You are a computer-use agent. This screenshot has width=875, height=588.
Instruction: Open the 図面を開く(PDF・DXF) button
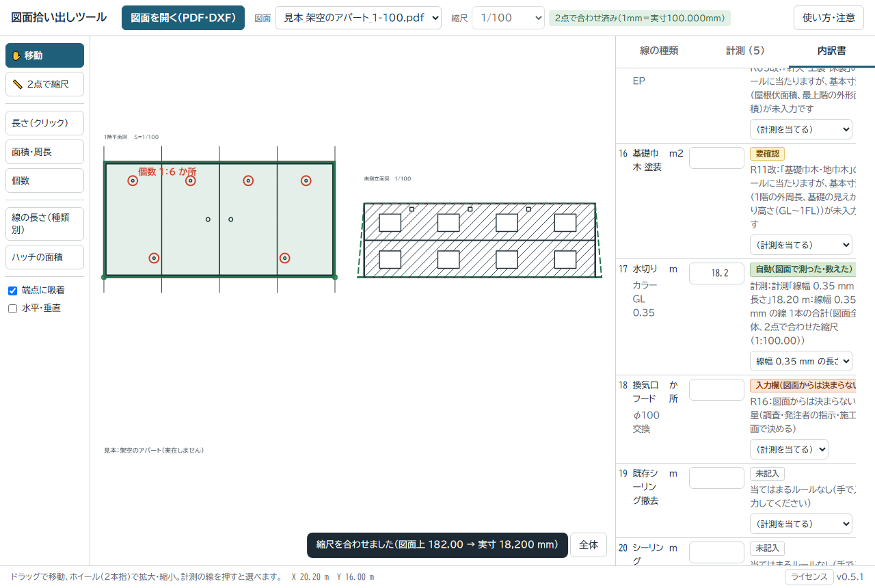coord(183,18)
